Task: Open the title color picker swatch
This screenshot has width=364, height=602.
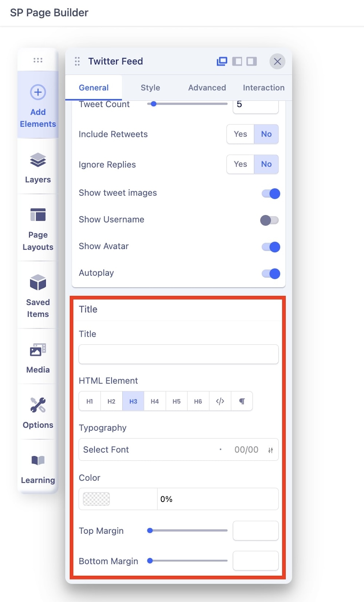Action: click(96, 499)
